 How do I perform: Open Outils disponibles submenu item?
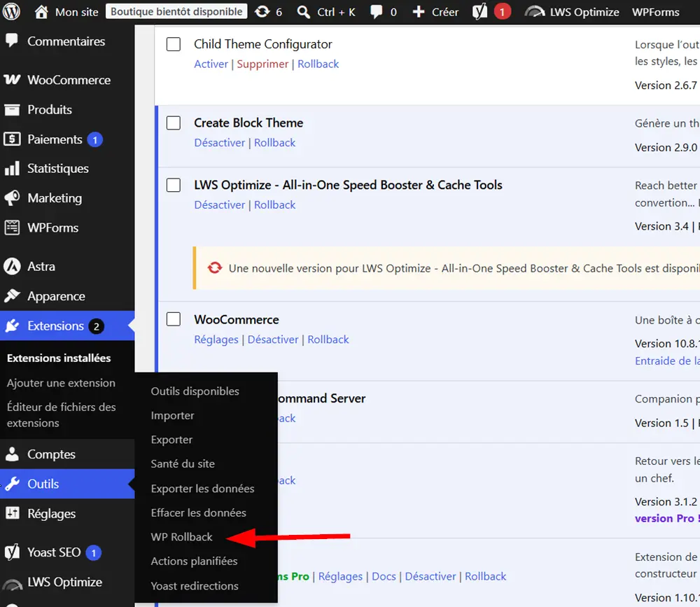[195, 391]
